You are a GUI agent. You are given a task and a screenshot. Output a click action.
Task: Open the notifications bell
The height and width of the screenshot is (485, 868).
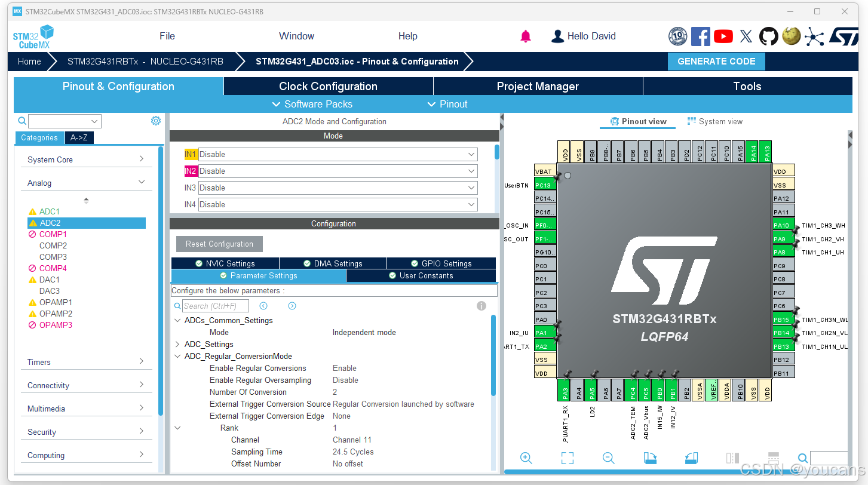click(x=526, y=36)
